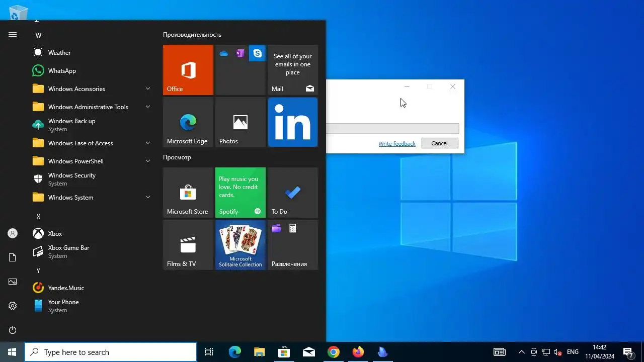The width and height of the screenshot is (644, 362).
Task: Select the Производительность group title
Action: pyautogui.click(x=192, y=35)
